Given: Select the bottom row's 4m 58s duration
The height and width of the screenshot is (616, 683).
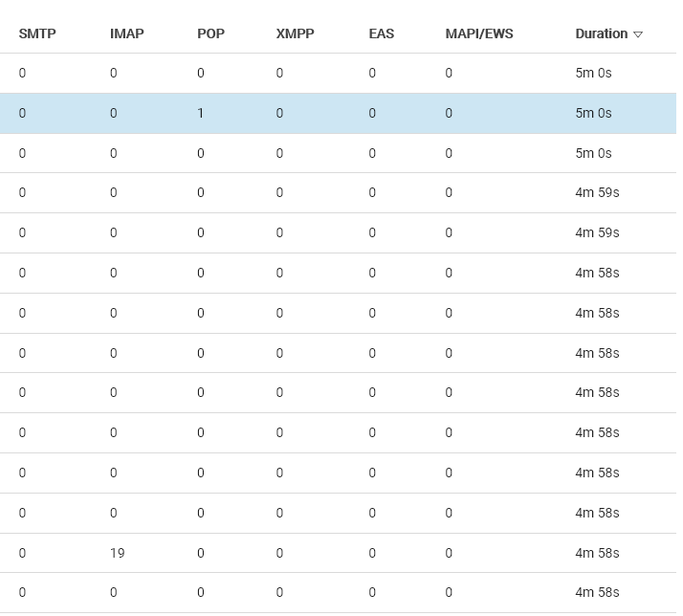Looking at the screenshot, I should pos(597,592).
